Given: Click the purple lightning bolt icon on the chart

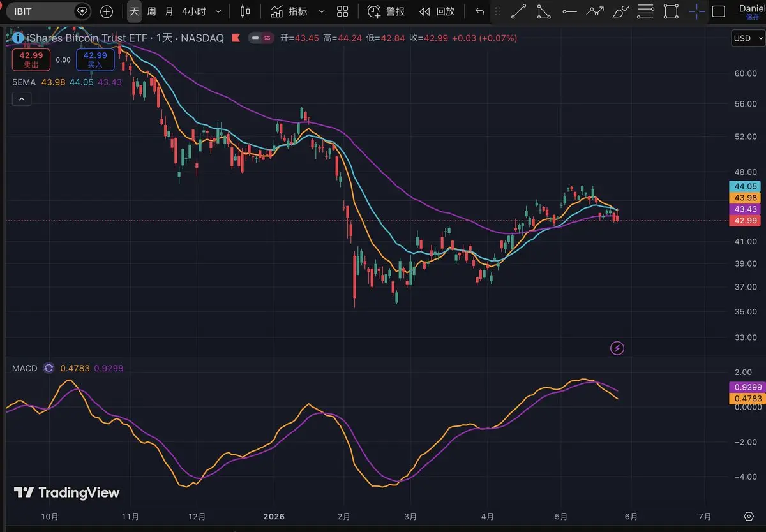Looking at the screenshot, I should (x=617, y=348).
